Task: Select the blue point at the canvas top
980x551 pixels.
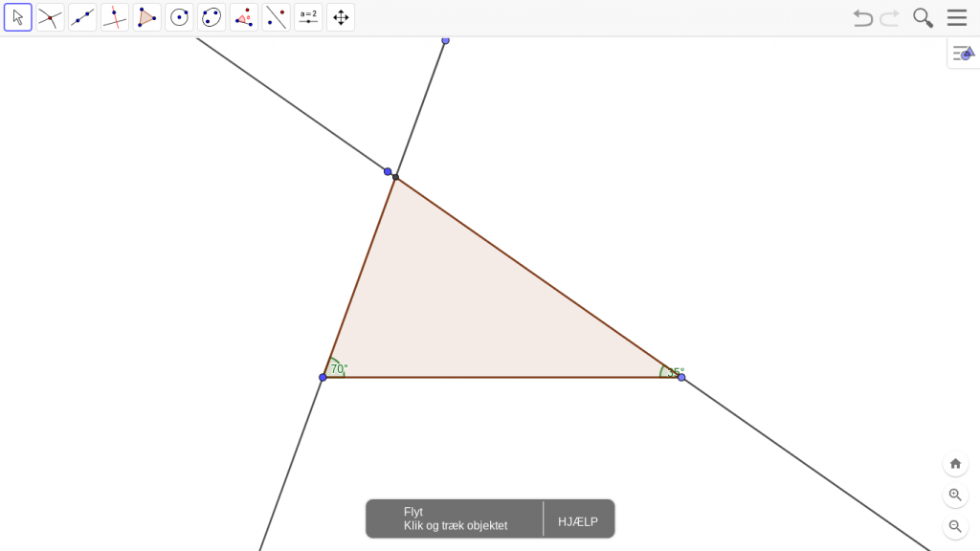Action: pyautogui.click(x=445, y=40)
